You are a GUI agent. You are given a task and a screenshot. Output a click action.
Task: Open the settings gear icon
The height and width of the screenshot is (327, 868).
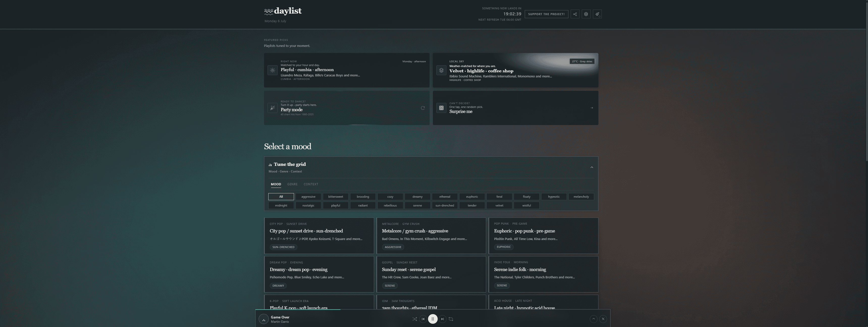pyautogui.click(x=586, y=14)
